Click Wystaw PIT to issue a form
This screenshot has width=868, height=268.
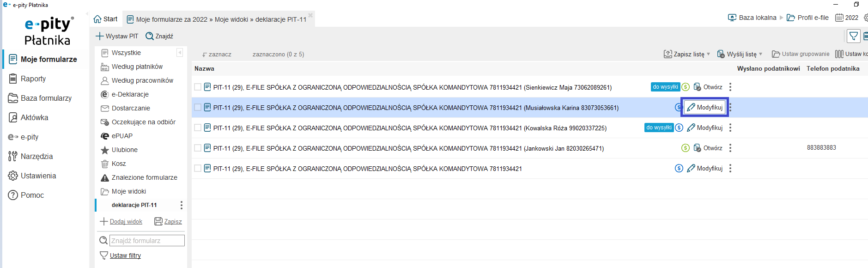coord(117,36)
